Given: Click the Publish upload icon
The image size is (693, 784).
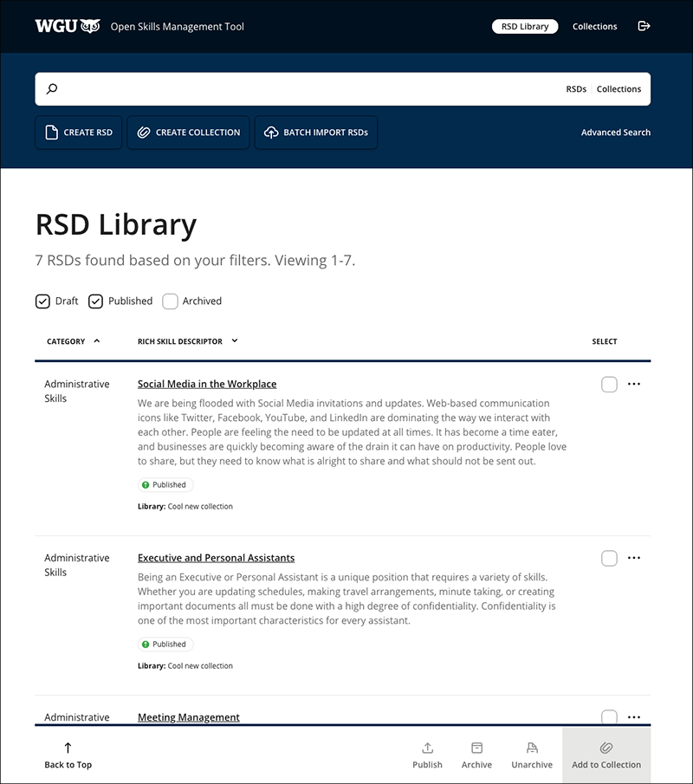Looking at the screenshot, I should [x=427, y=748].
